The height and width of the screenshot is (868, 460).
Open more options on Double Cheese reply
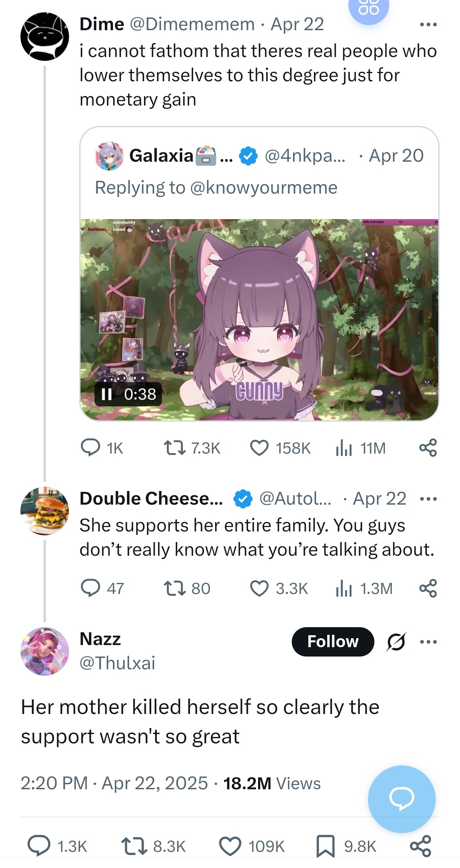coord(428,499)
